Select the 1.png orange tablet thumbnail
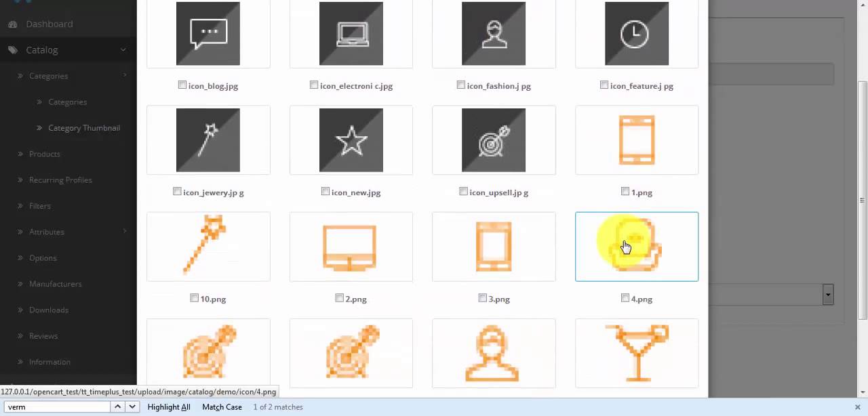This screenshot has height=416, width=868. (637, 140)
